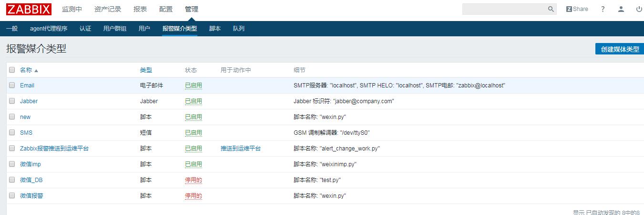Open the 微信报警 media type link
The width and height of the screenshot is (644, 215).
tap(31, 196)
